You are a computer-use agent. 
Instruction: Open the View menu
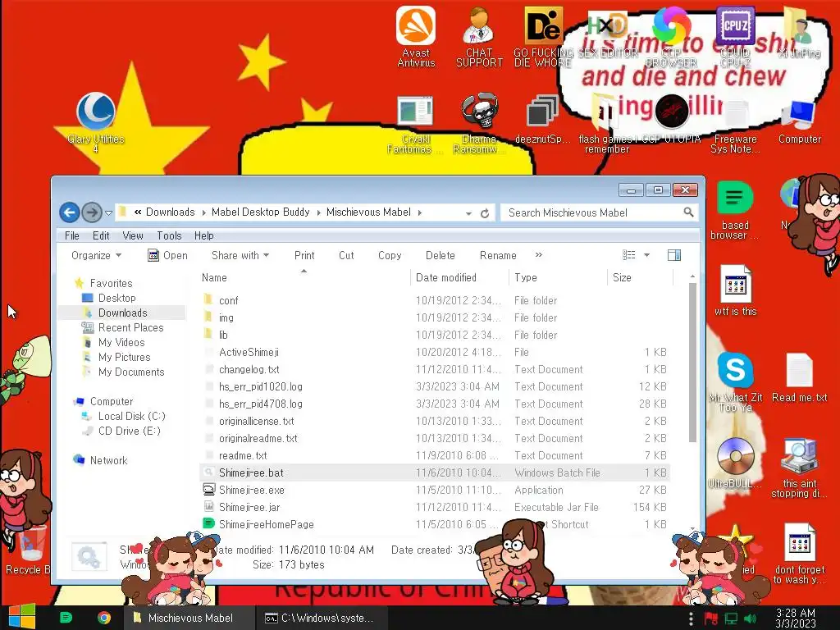point(132,235)
